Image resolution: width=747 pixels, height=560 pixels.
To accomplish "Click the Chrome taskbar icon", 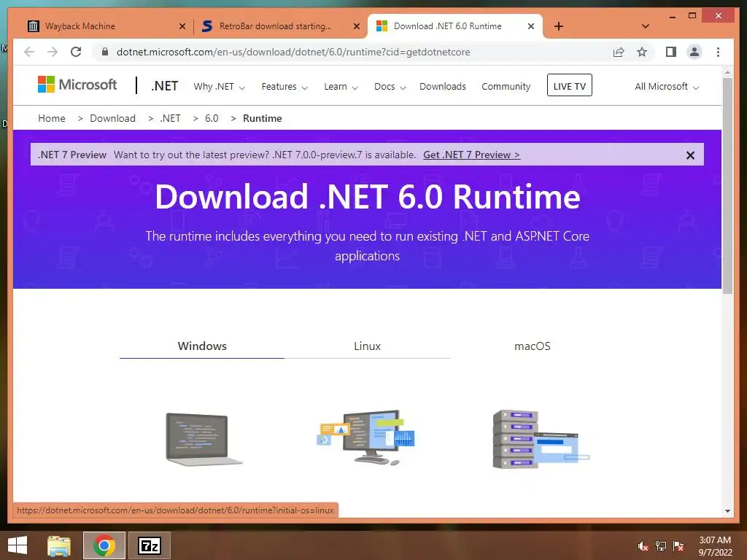I will click(104, 545).
